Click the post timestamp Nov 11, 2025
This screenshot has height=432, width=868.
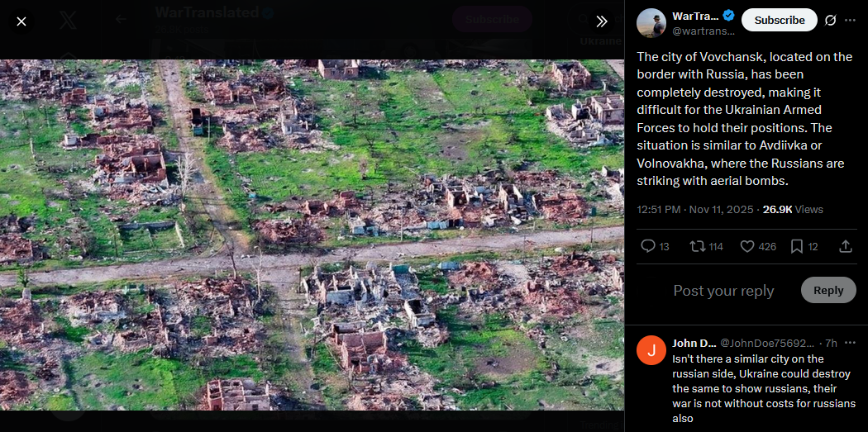(x=694, y=210)
